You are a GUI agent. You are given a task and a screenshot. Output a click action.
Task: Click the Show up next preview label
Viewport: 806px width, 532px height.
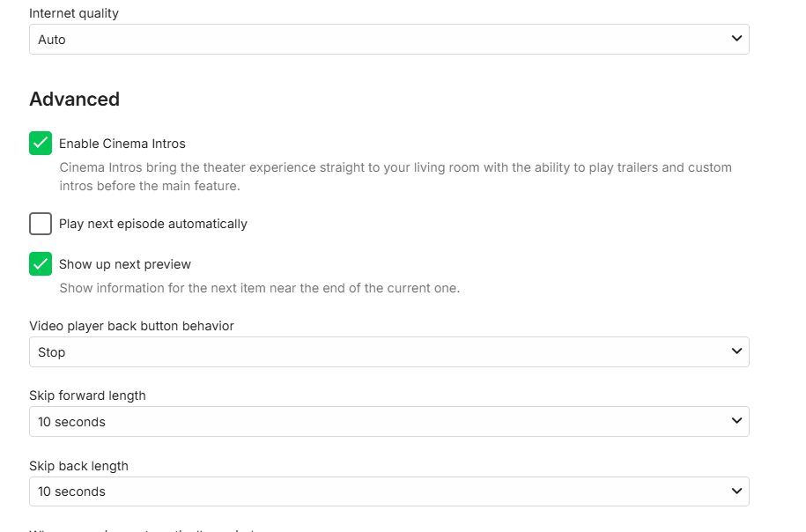[x=125, y=264]
